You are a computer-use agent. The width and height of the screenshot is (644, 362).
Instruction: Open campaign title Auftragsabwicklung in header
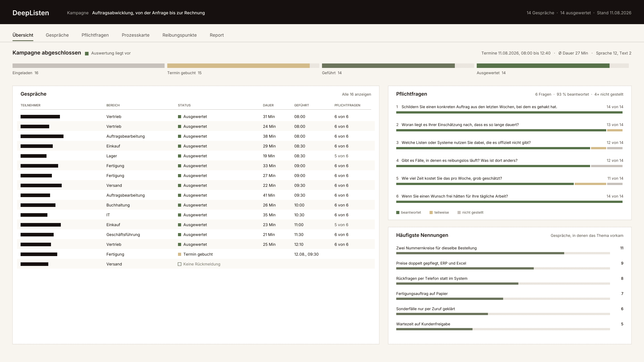coord(148,13)
